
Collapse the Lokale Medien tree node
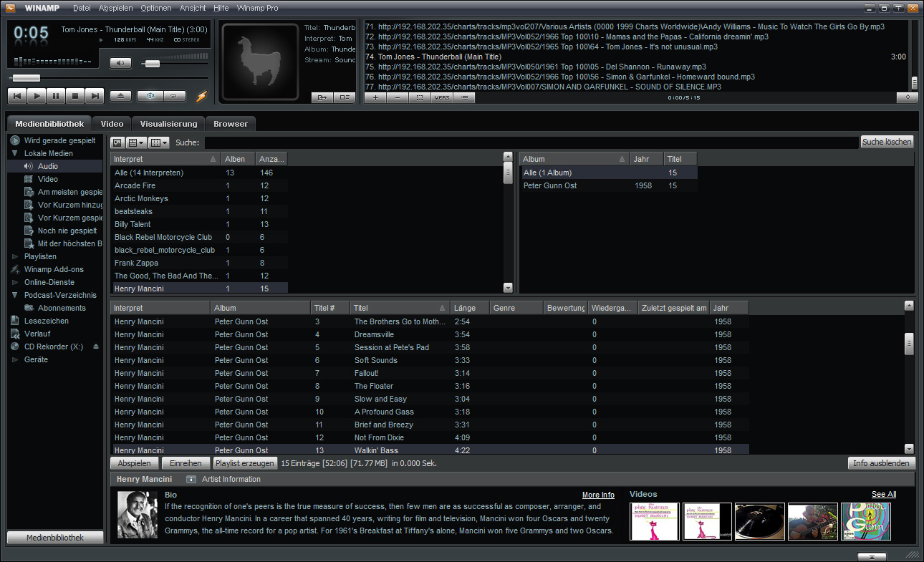click(14, 153)
